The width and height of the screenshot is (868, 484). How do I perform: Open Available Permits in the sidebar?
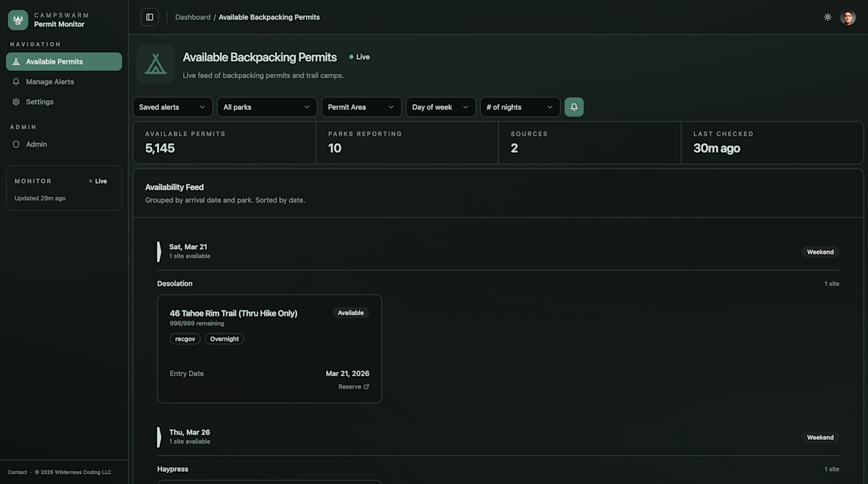pos(64,61)
